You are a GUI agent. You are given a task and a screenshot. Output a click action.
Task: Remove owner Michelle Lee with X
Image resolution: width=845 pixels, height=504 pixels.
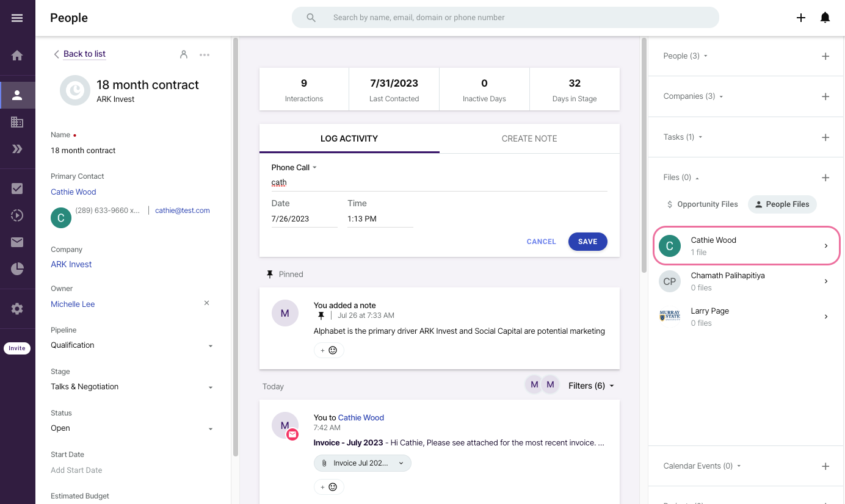pyautogui.click(x=206, y=303)
